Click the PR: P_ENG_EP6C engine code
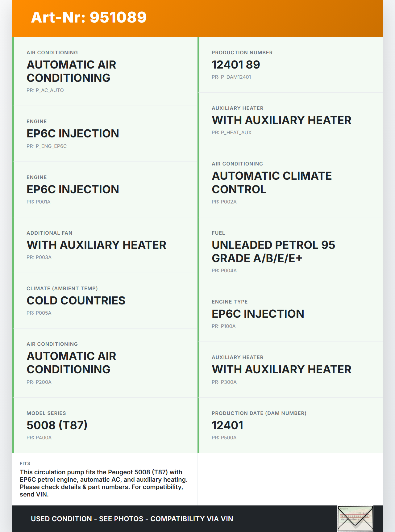This screenshot has height=532, width=395. point(47,146)
